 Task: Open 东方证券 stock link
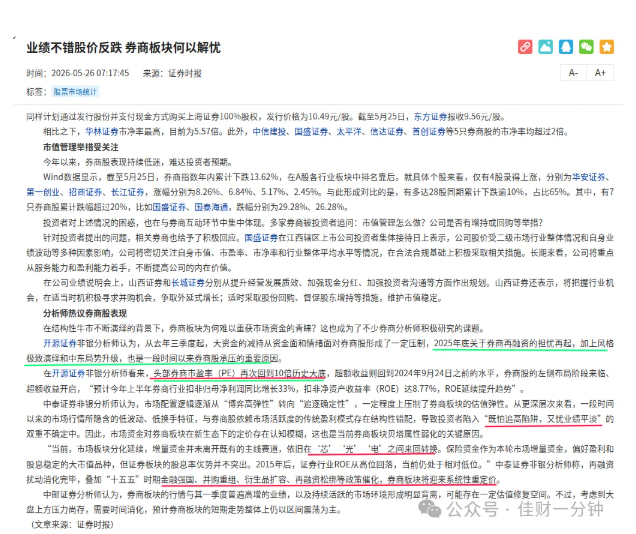tap(430, 117)
